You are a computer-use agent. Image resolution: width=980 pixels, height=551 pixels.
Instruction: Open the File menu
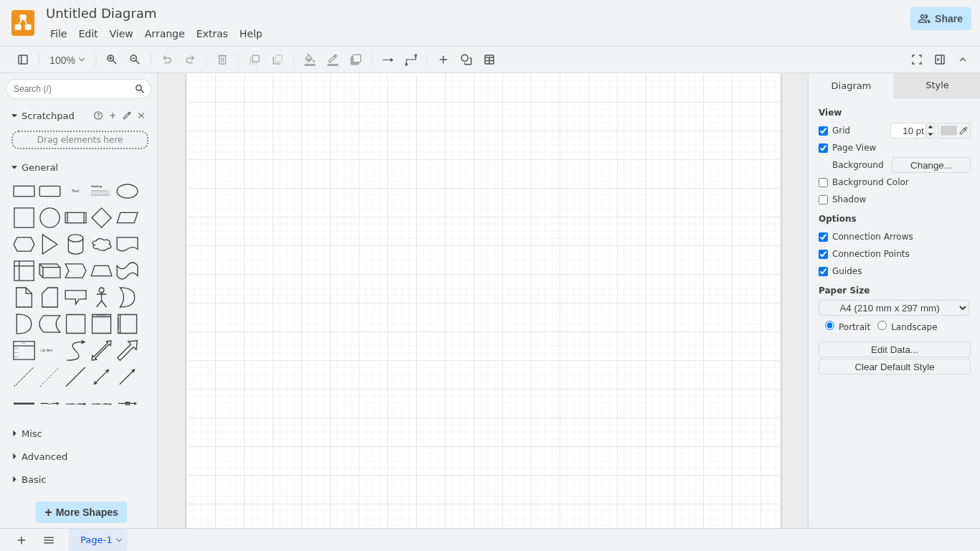(58, 34)
